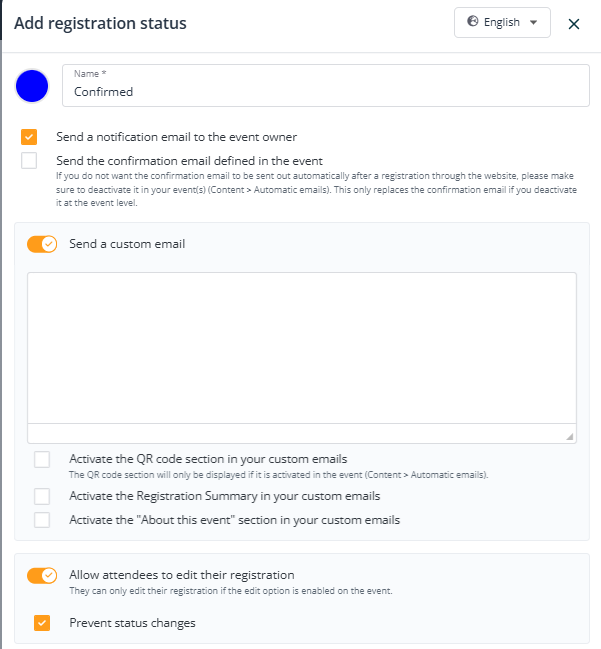Click inside the custom email text area

click(x=301, y=347)
